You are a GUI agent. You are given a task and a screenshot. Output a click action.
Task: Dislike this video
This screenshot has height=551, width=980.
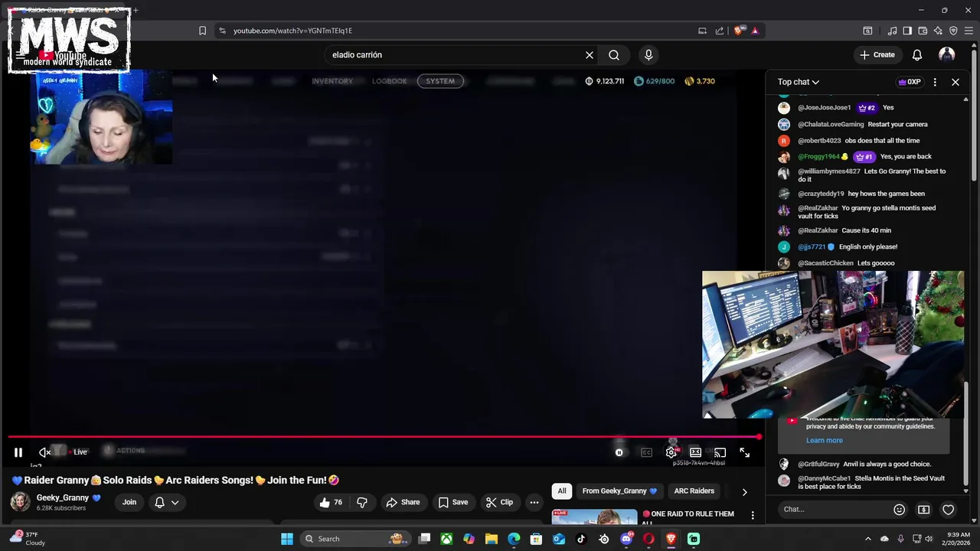362,502
